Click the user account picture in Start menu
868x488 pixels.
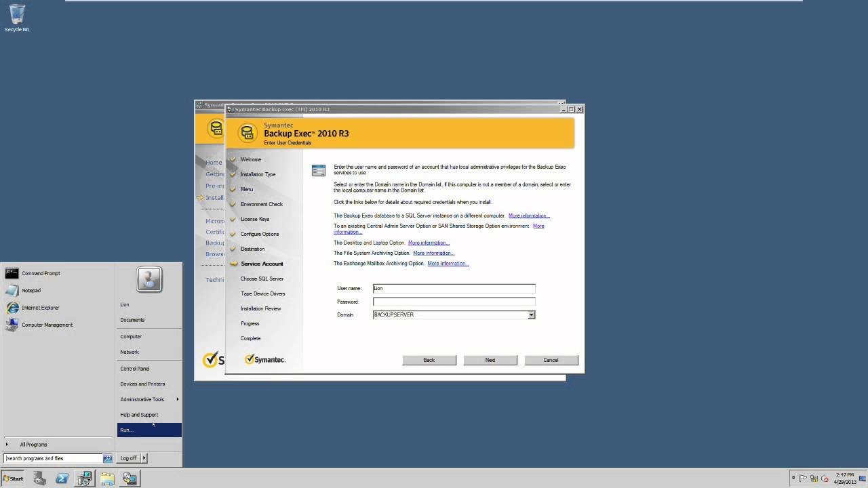tap(149, 279)
